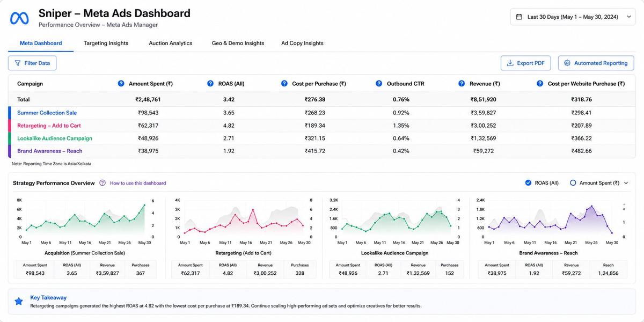Click total revenue ₹8,51,920
The height and width of the screenshot is (322, 644).
(483, 99)
